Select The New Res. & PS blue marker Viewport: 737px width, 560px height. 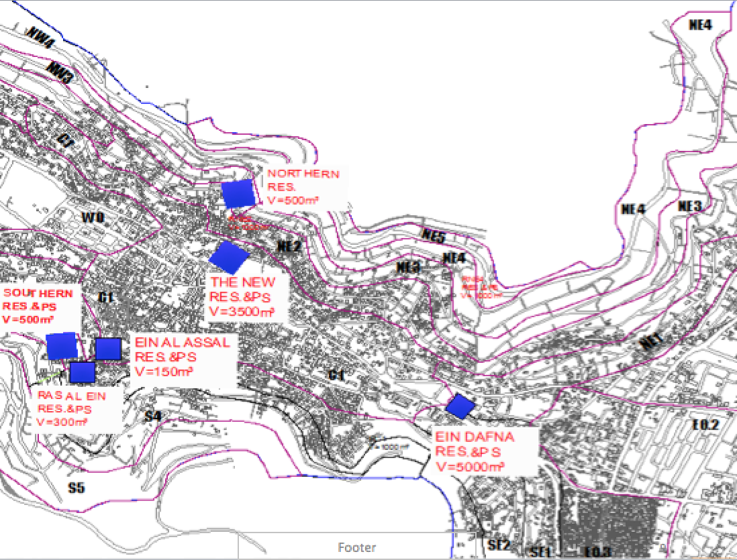click(x=229, y=257)
